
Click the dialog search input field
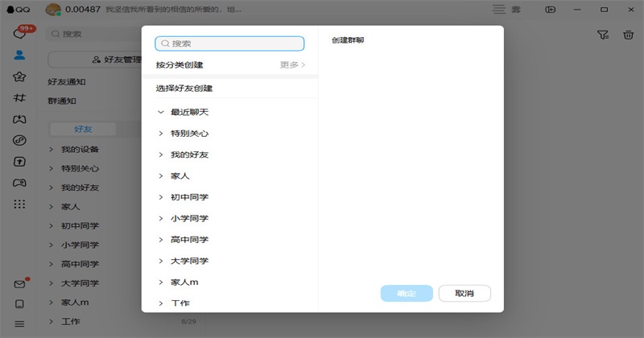click(x=229, y=43)
